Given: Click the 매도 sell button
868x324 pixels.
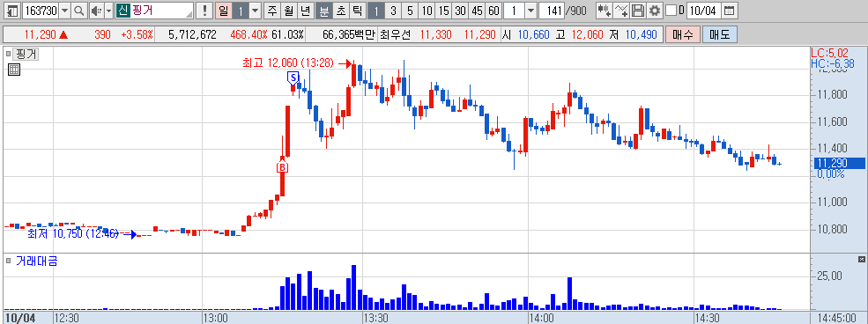Looking at the screenshot, I should click(x=719, y=35).
